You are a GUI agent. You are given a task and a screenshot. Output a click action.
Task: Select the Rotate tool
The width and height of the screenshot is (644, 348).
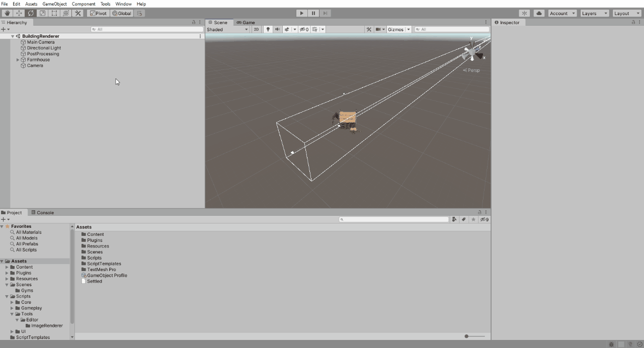(x=31, y=13)
